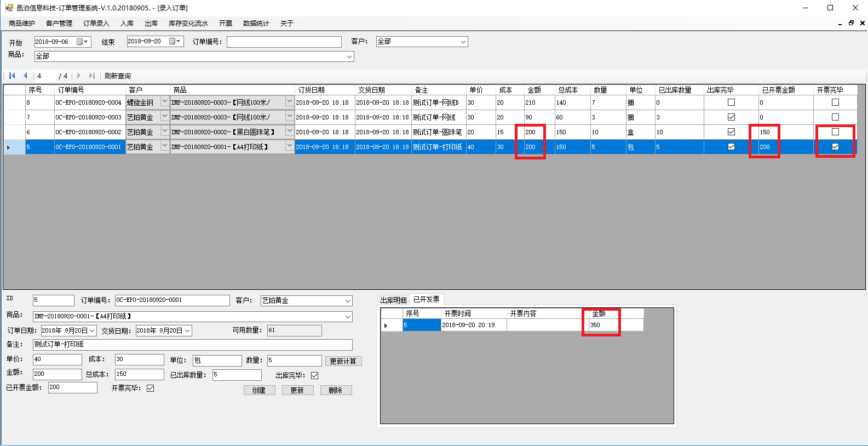Toggle 出库完毕 checkbox in order row 7
868x446 pixels.
tap(731, 117)
